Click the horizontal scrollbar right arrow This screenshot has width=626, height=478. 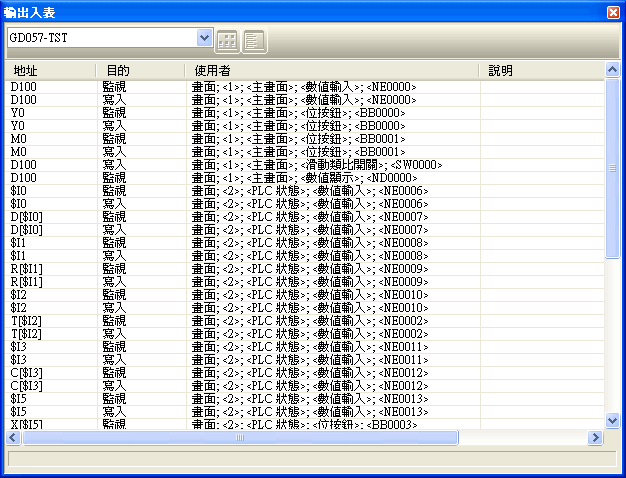pyautogui.click(x=597, y=438)
